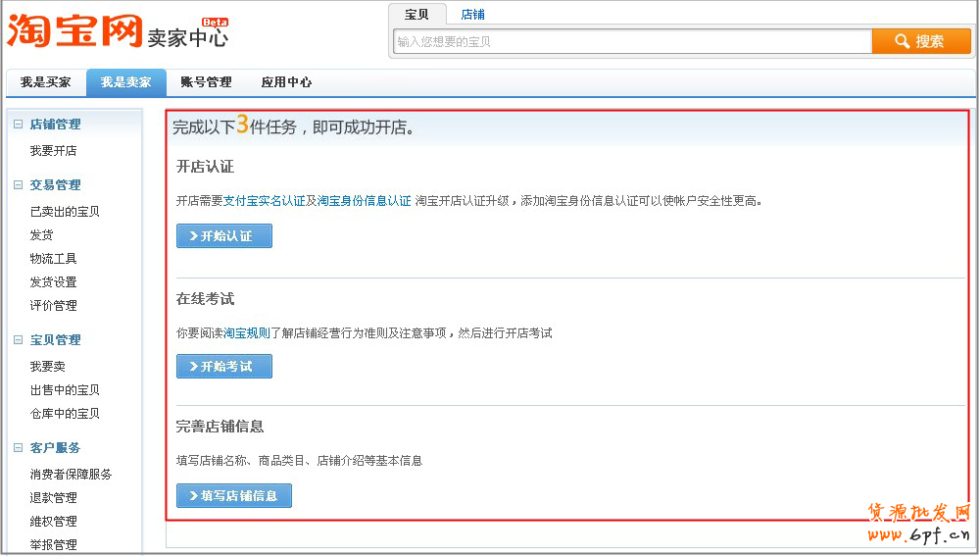The image size is (980, 556).
Task: Click 我要开店 in sidebar
Action: tap(53, 151)
